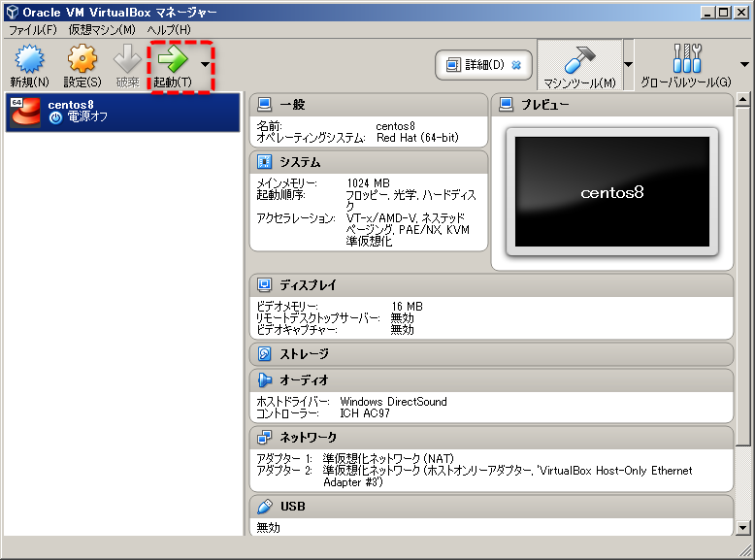Viewport: 755px width, 560px height.
Task: Open the 一般 section title
Action: click(x=292, y=105)
